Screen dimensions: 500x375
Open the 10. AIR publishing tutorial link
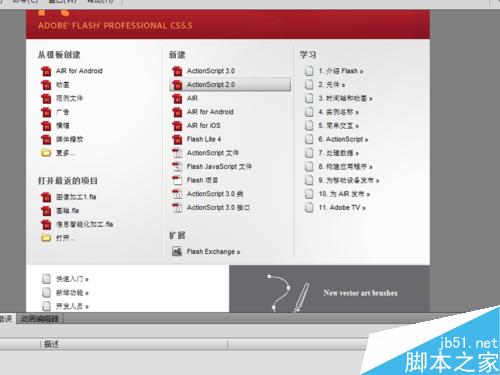pos(344,194)
